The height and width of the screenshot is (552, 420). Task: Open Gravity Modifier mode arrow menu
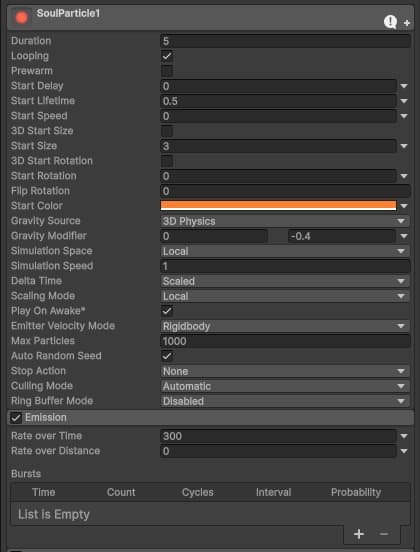click(x=404, y=236)
